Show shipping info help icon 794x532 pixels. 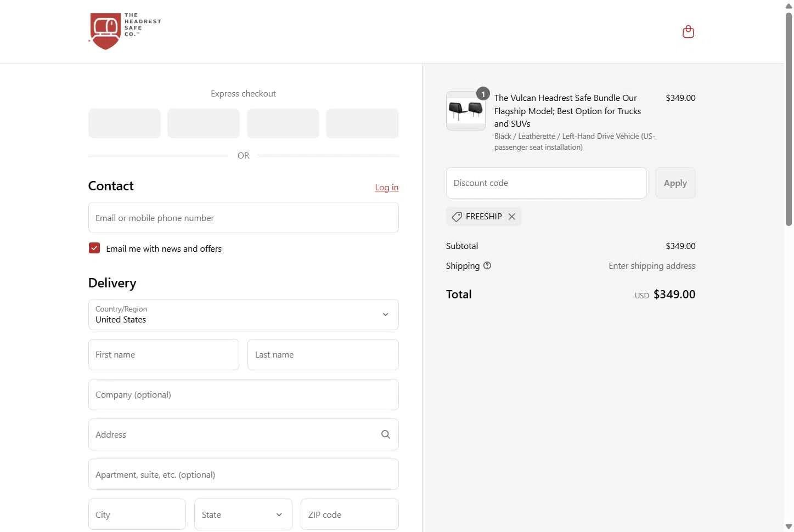pos(487,265)
